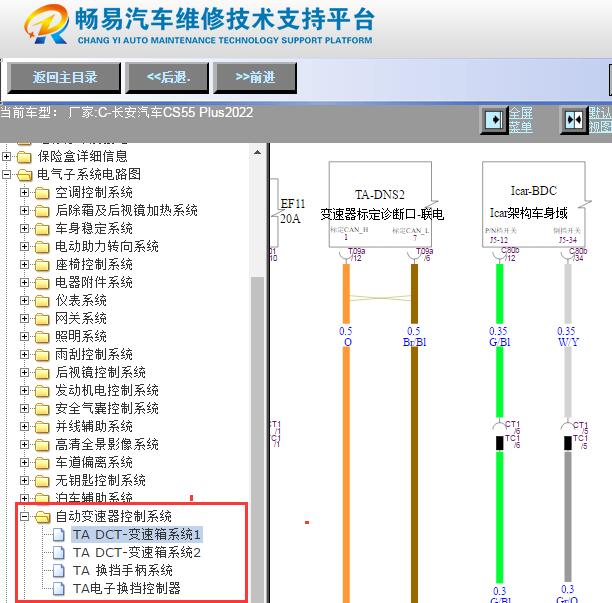Go forward with >>前进 button
Image resolution: width=612 pixels, height=603 pixels.
[255, 78]
